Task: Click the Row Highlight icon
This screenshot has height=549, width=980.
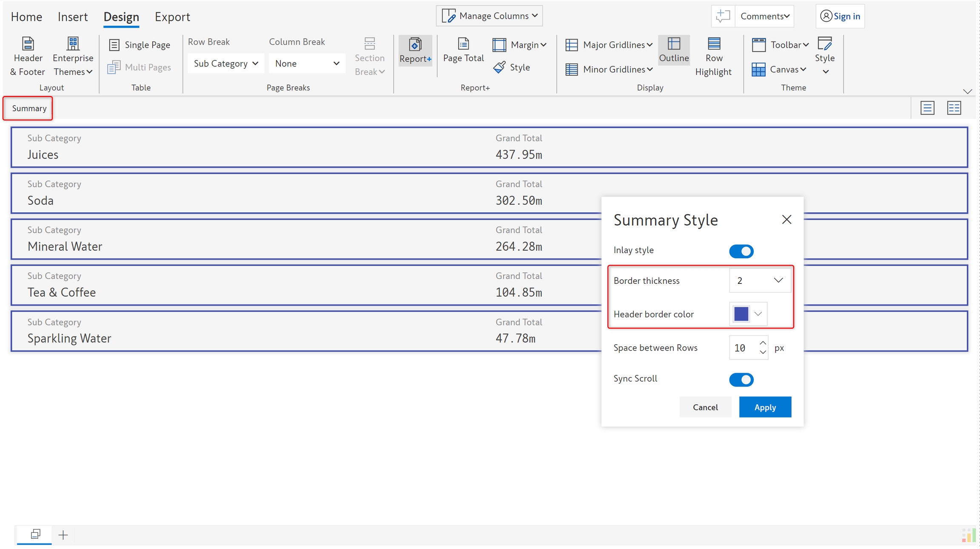Action: click(x=713, y=44)
